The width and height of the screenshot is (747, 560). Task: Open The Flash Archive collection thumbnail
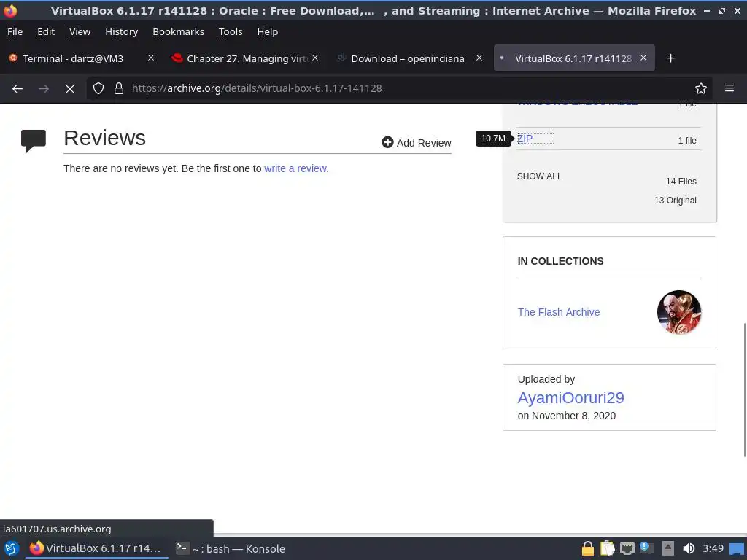pyautogui.click(x=679, y=312)
